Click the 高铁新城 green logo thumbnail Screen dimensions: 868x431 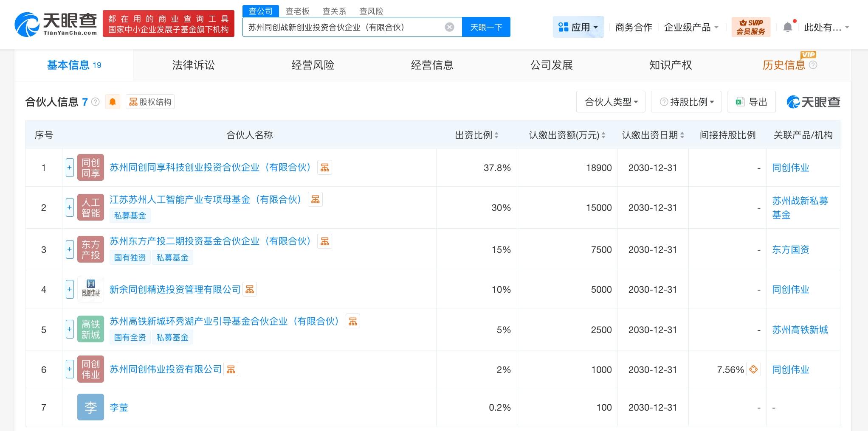(90, 330)
